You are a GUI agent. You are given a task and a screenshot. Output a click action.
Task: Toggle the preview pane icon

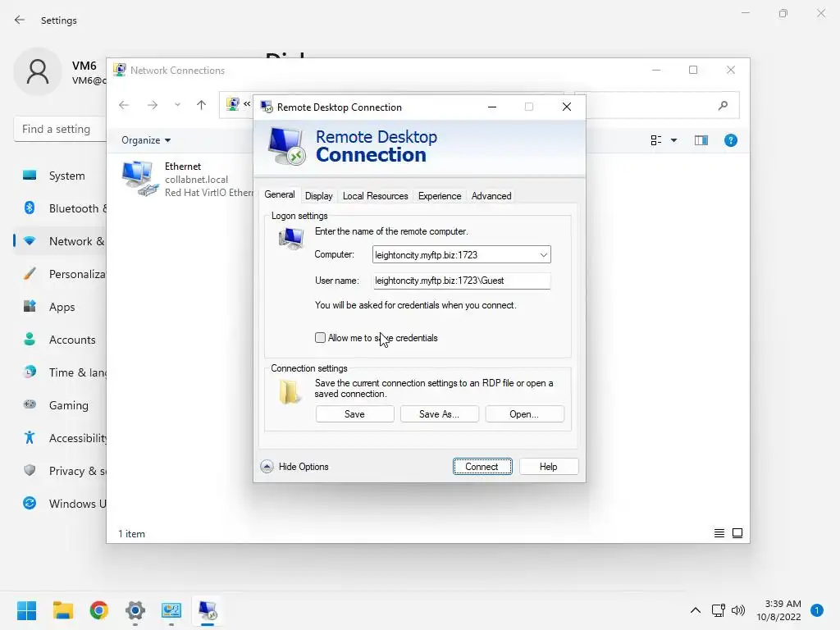(x=701, y=140)
